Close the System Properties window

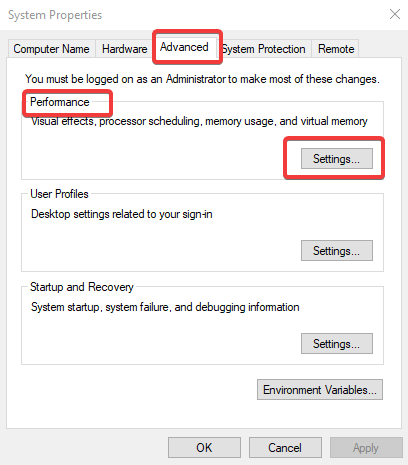[x=395, y=14]
